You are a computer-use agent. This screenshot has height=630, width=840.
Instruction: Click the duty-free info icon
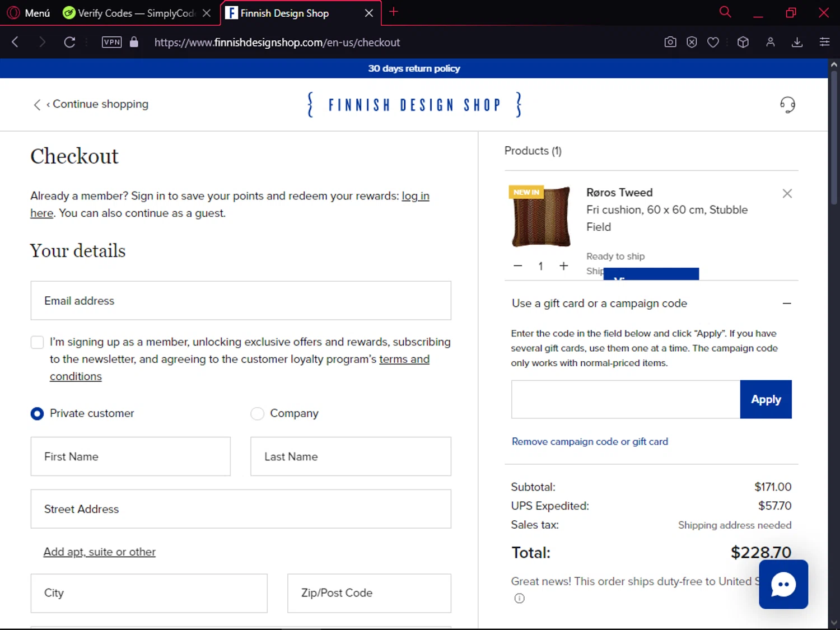(x=519, y=598)
